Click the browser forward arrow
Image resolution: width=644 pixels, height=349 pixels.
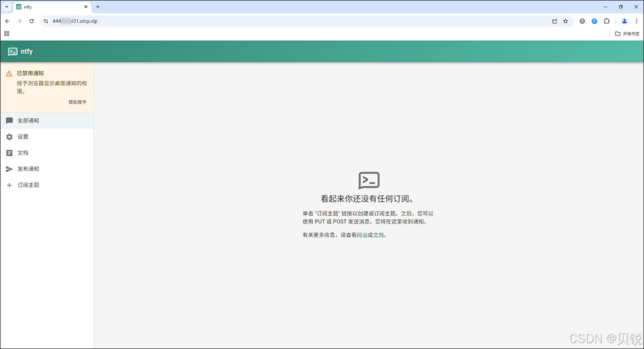point(19,21)
